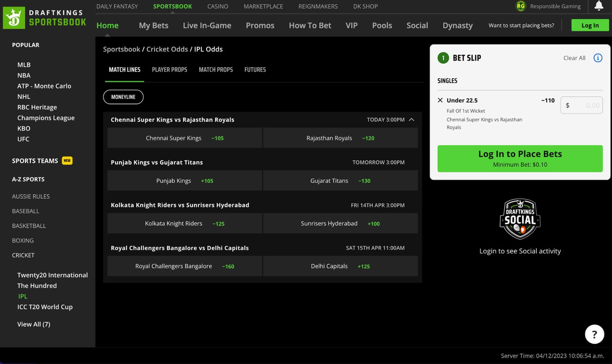612x364 pixels.
Task: Open the Social nav item
Action: coord(417,25)
